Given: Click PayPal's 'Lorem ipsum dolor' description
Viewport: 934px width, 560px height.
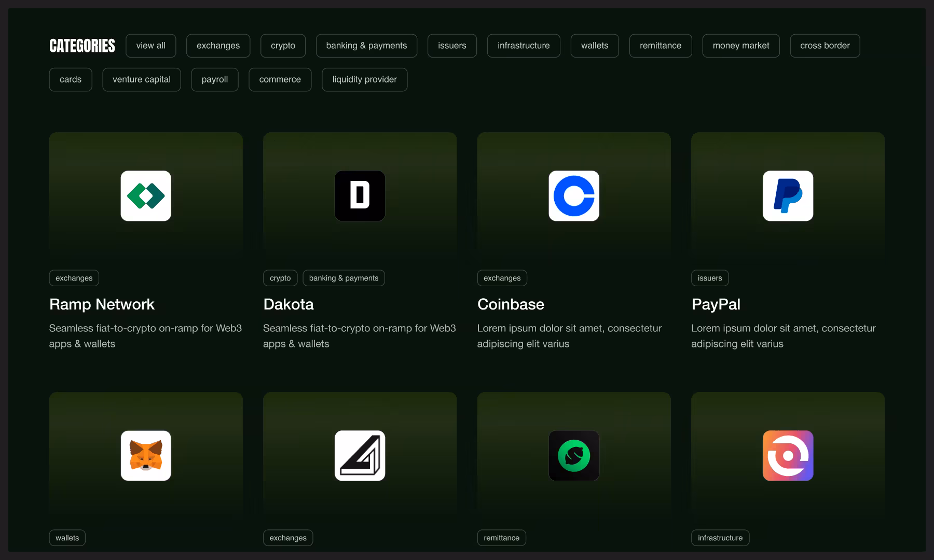Looking at the screenshot, I should (784, 336).
